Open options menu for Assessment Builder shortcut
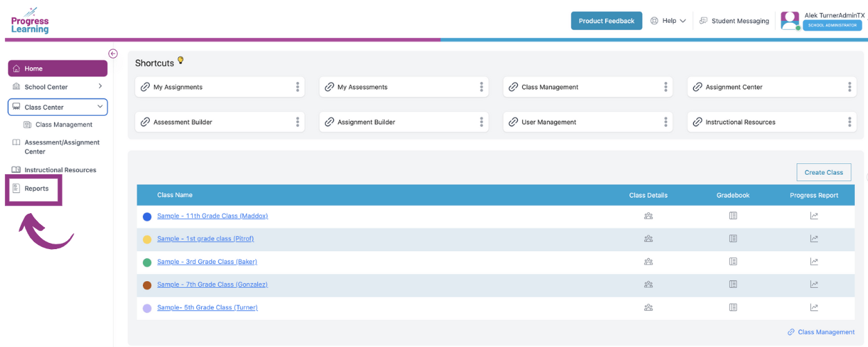 (297, 121)
